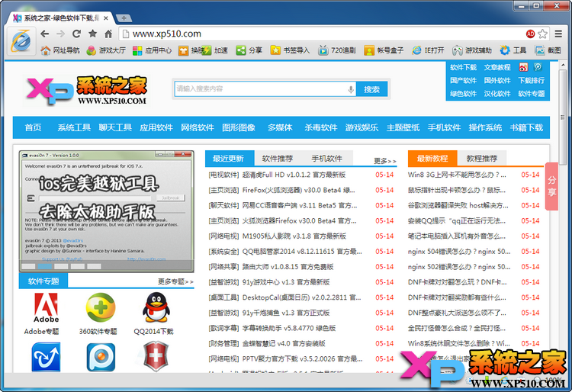Reload the page with refresh icon
This screenshot has height=392, width=572.
tap(76, 34)
